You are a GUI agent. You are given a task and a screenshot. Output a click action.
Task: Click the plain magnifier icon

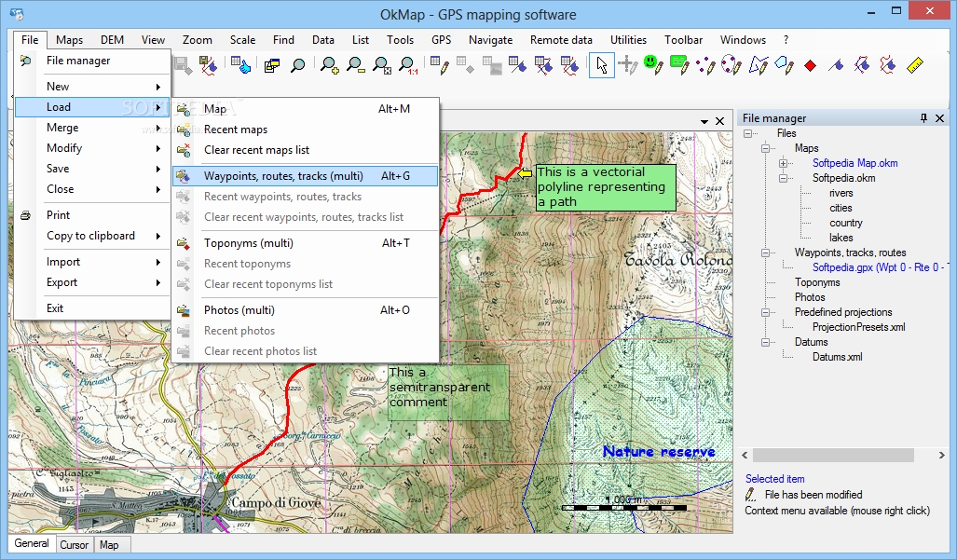(298, 65)
